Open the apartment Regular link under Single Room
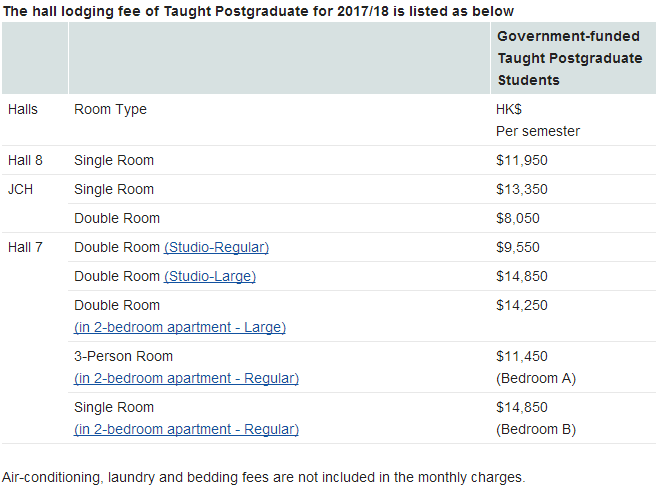659x490 pixels. (x=186, y=429)
